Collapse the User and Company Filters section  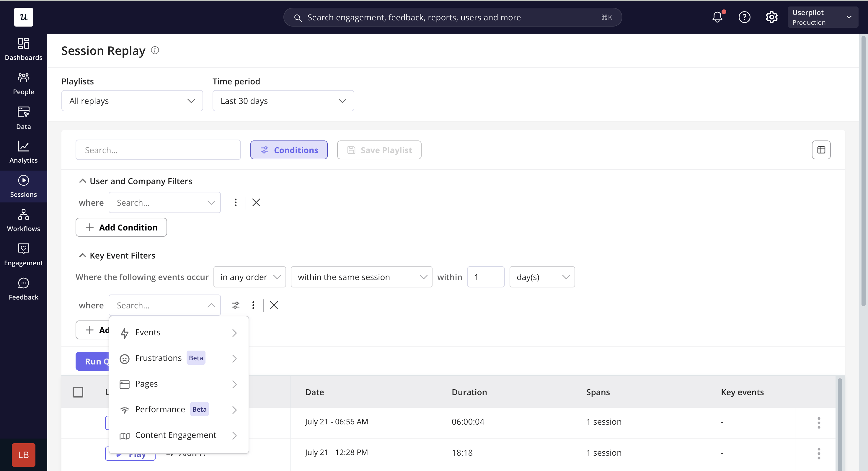coord(82,181)
